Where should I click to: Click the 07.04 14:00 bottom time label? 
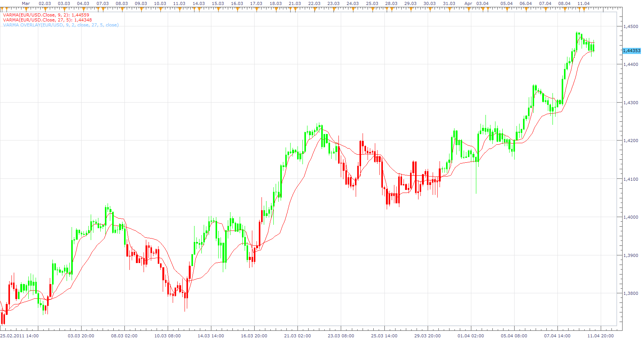point(557,336)
